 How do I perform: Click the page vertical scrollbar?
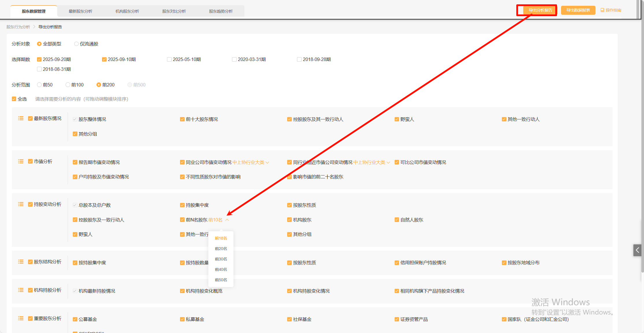pyautogui.click(x=642, y=145)
